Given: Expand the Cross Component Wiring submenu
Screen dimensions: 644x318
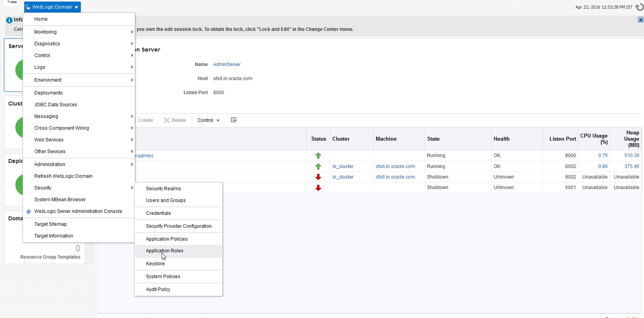Looking at the screenshot, I should point(79,128).
